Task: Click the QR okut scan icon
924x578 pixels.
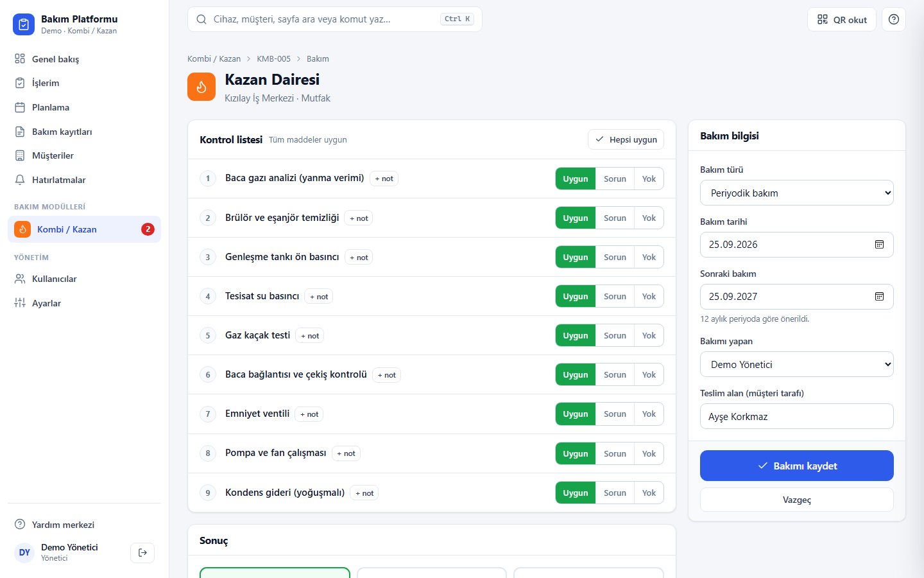Action: pos(822,19)
